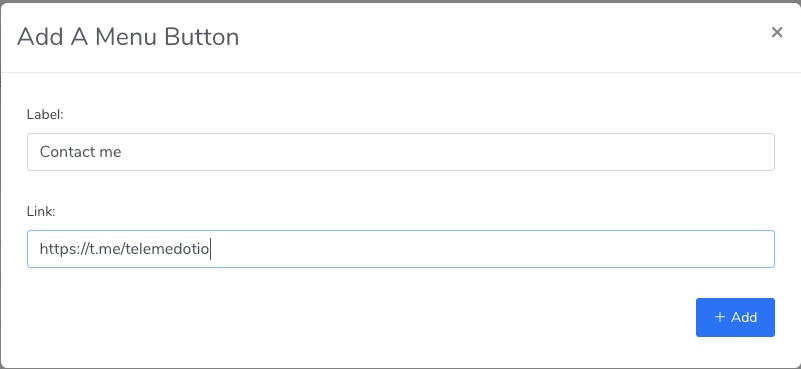This screenshot has width=801, height=369.
Task: Focus the Link input field
Action: point(400,249)
